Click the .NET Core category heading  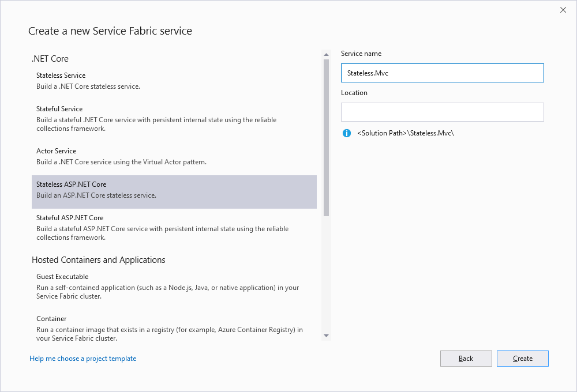(50, 59)
